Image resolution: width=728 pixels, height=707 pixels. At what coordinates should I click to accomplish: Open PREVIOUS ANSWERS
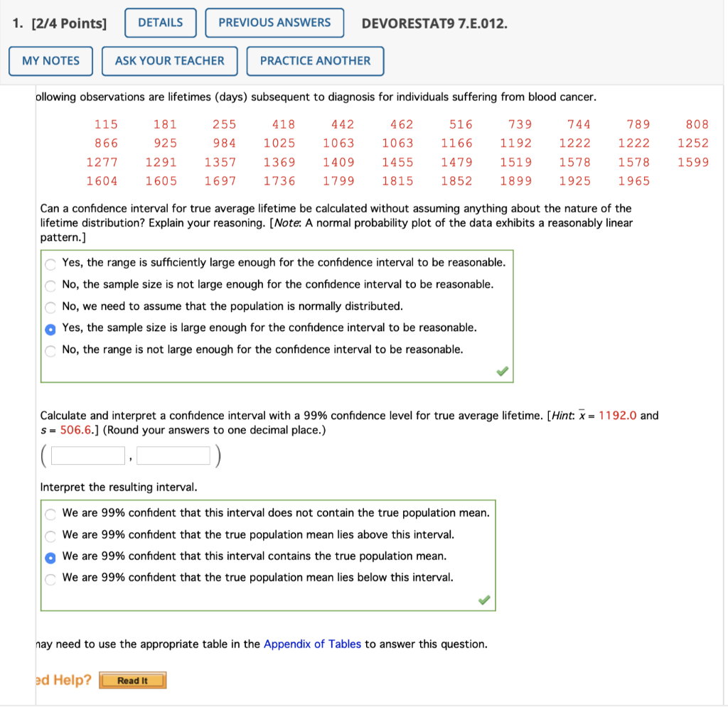(274, 23)
